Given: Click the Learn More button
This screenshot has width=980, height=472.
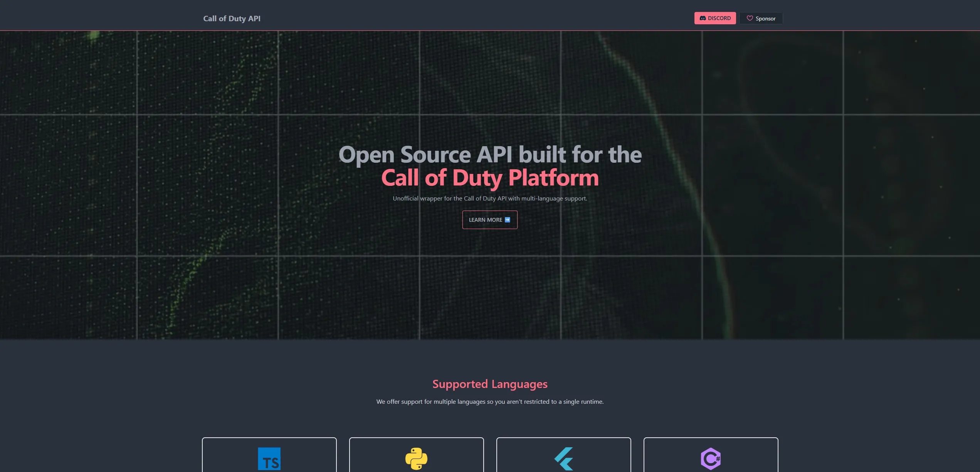Looking at the screenshot, I should point(490,220).
